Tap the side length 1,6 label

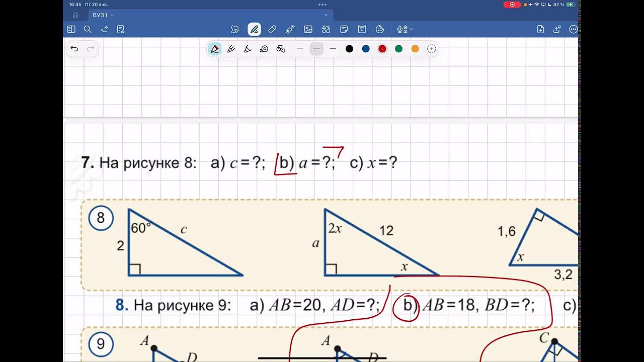click(x=507, y=231)
